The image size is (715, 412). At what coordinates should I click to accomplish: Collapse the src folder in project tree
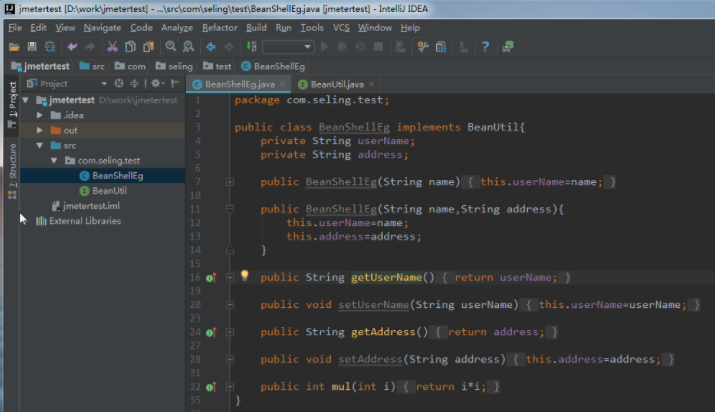pos(40,145)
